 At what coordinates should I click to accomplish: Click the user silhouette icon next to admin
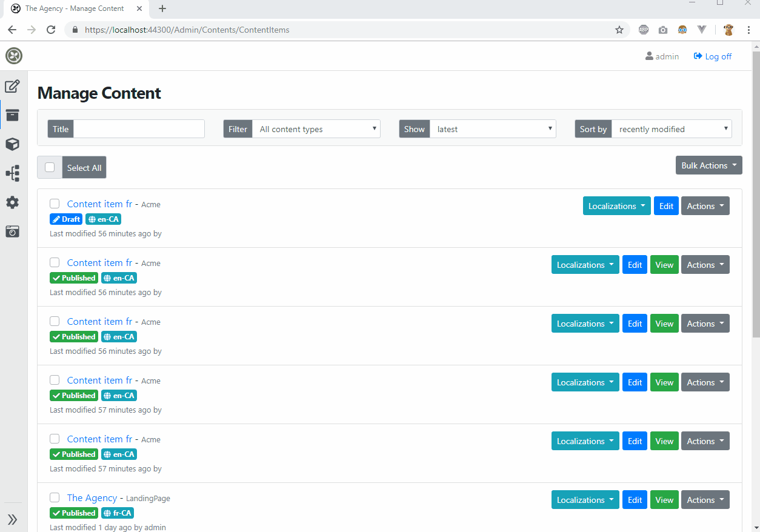coord(649,56)
